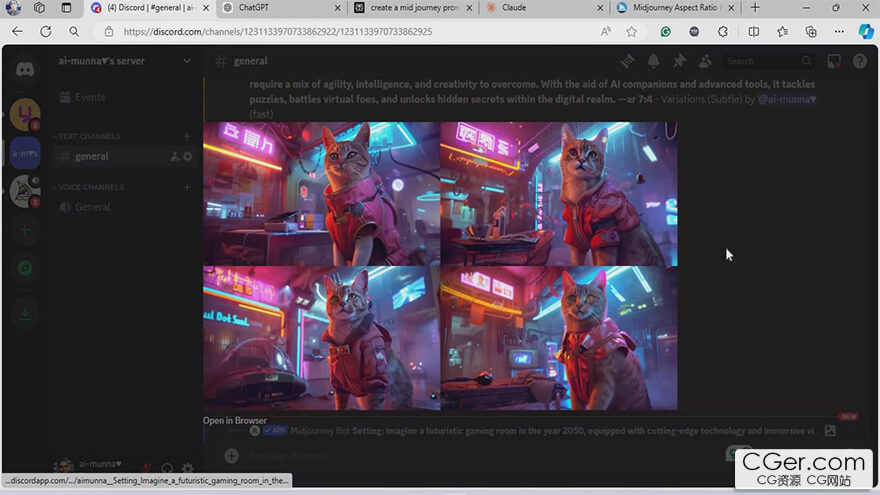Open Discord home via the logo icon
The height and width of the screenshot is (495, 880).
(25, 70)
